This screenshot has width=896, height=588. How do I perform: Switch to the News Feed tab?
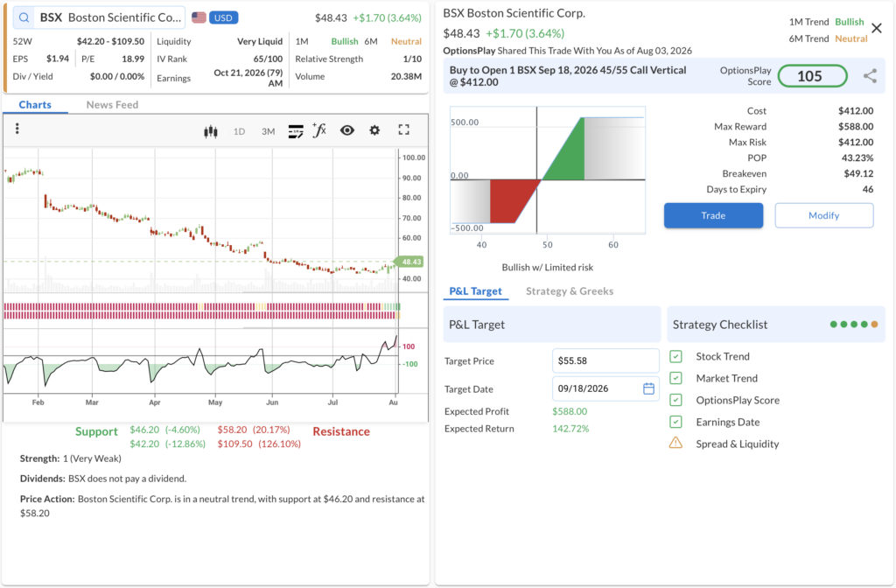[112, 105]
